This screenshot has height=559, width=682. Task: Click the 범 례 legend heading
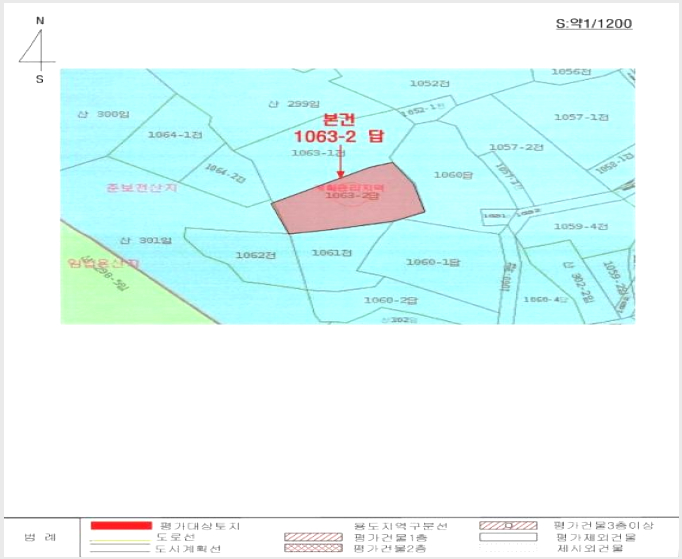tap(40, 537)
